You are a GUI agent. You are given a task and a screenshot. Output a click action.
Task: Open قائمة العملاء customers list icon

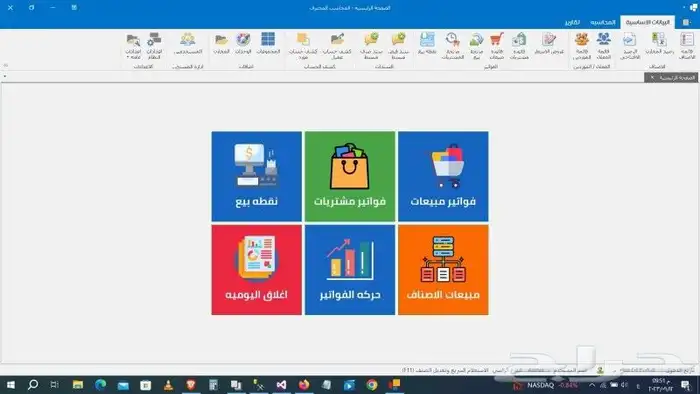click(604, 46)
